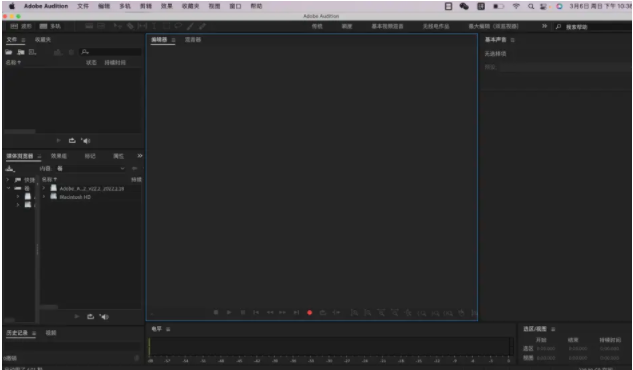
Task: Click the Pause button in transport
Action: tap(243, 312)
